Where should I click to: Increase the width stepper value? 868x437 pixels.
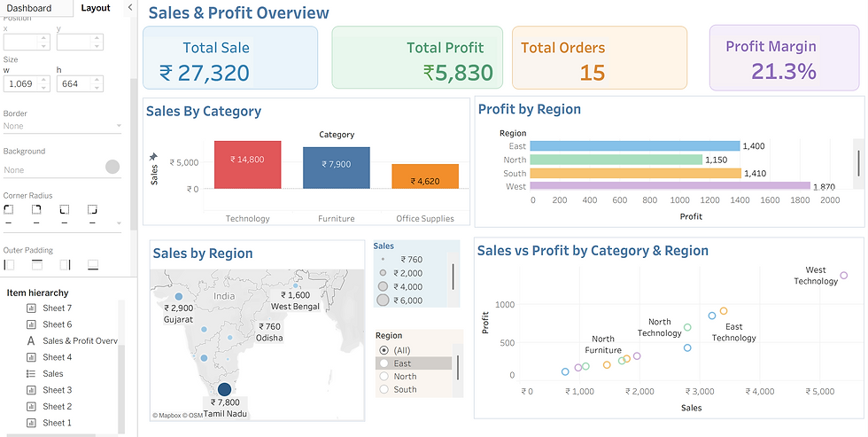click(x=45, y=81)
